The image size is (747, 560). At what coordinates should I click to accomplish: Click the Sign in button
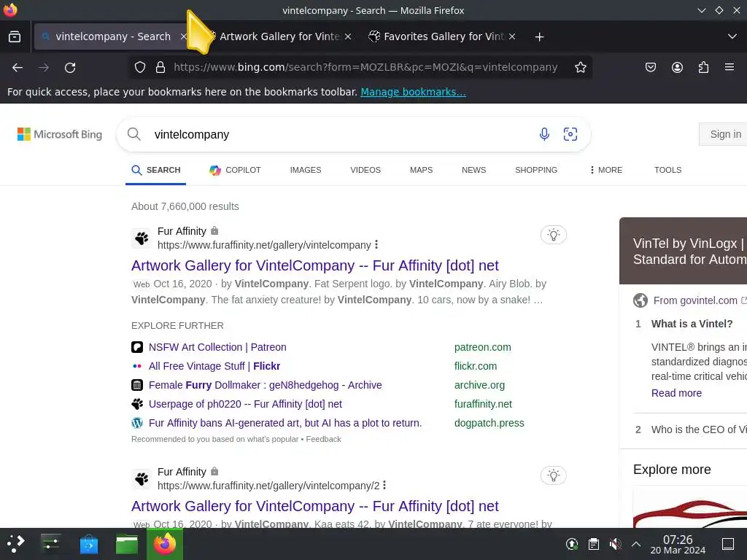pyautogui.click(x=724, y=134)
